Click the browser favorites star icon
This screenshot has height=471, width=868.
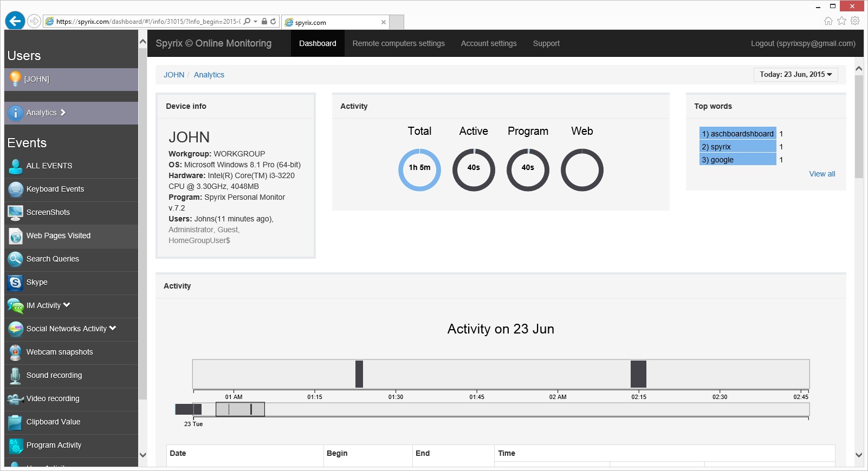click(841, 21)
